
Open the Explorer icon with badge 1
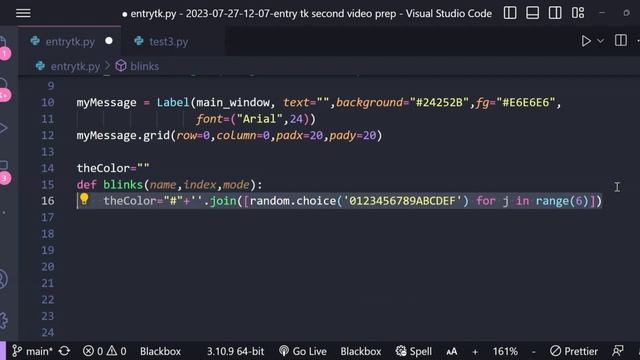click(x=4, y=47)
